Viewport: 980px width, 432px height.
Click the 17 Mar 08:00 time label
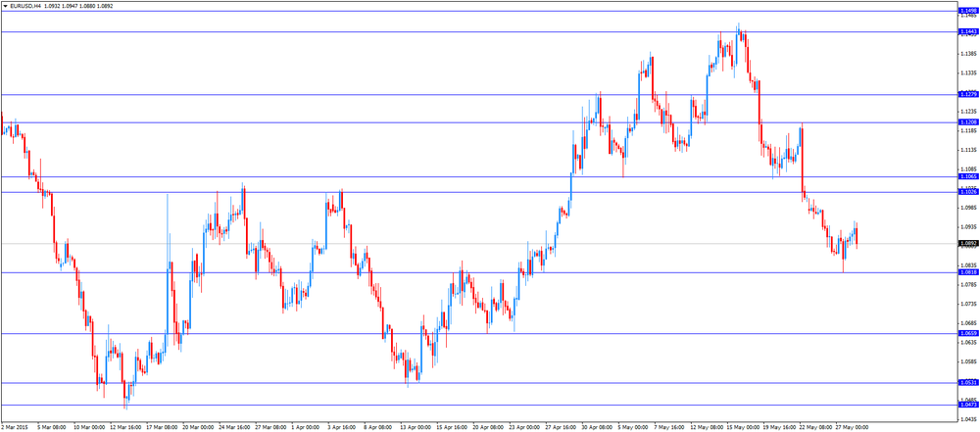tap(162, 428)
